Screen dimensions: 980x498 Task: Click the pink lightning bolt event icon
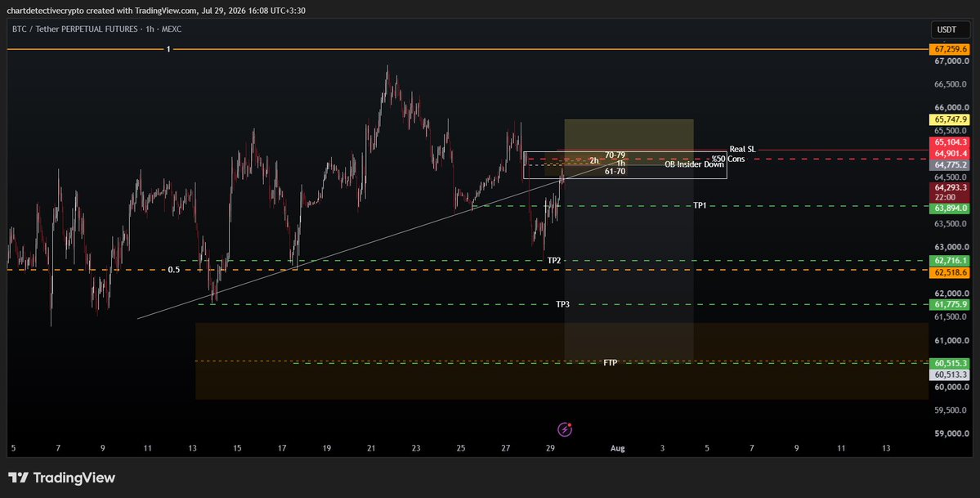(x=564, y=429)
